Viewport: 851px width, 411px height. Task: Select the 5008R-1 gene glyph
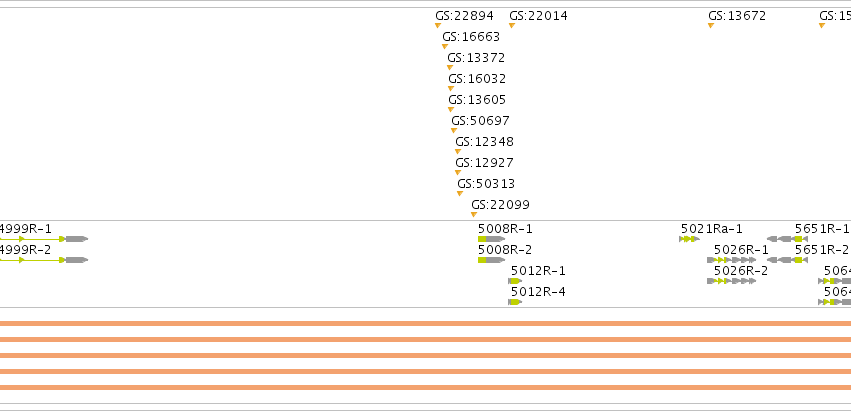[492, 239]
